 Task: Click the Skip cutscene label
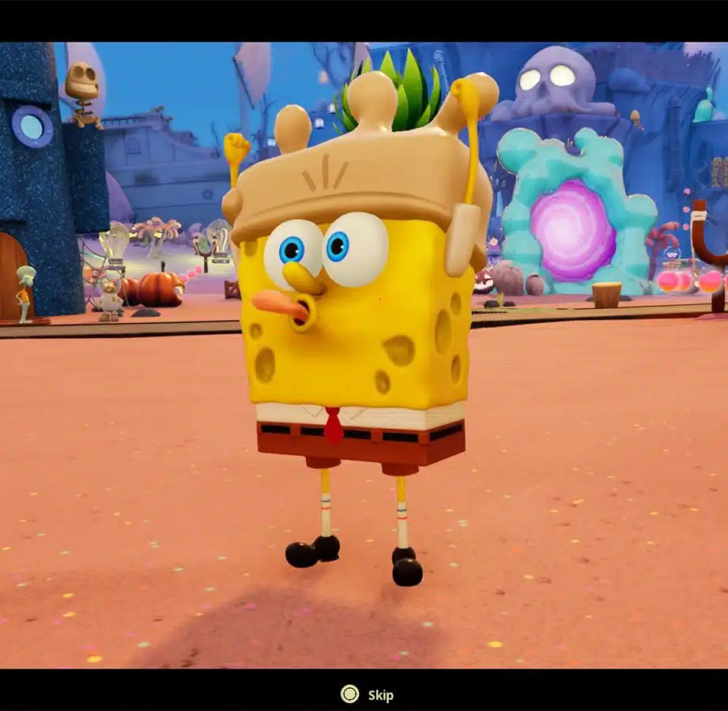pos(381,695)
